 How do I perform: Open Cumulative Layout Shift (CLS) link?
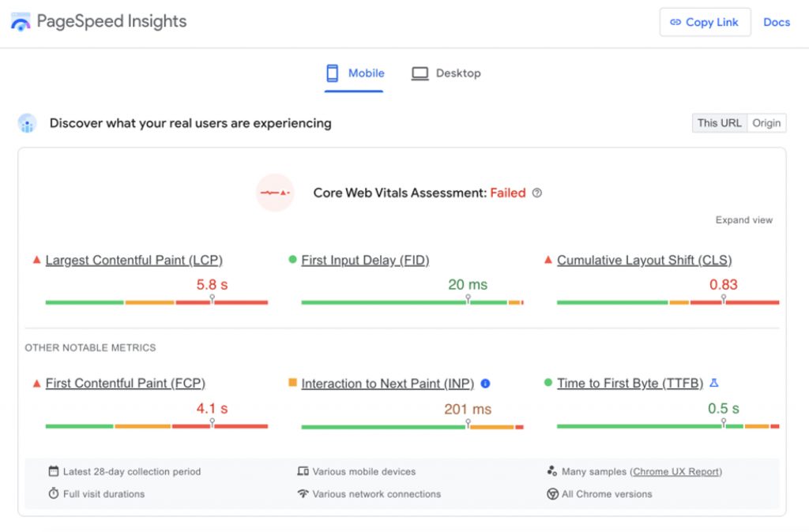[645, 260]
